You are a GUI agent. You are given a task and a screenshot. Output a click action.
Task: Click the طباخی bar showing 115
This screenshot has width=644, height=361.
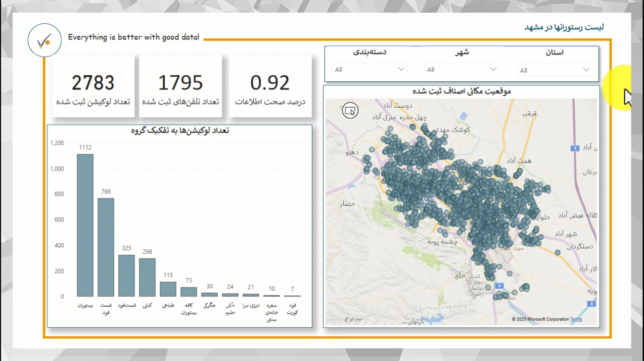168,289
